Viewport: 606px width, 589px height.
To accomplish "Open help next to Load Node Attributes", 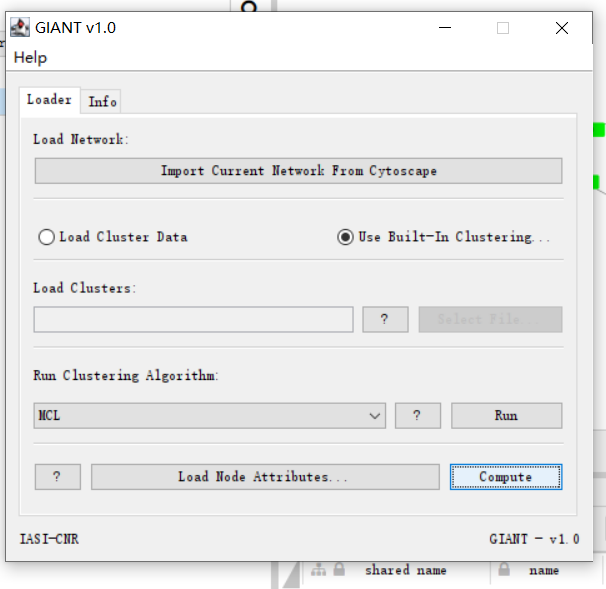I will [x=58, y=477].
